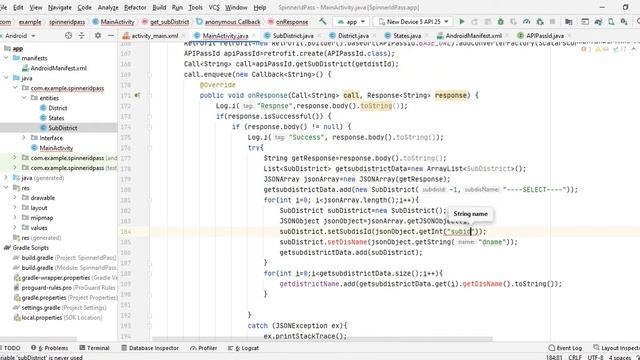Switch to States.java tab
Image resolution: width=640 pixels, height=360 pixels.
pyautogui.click(x=407, y=36)
